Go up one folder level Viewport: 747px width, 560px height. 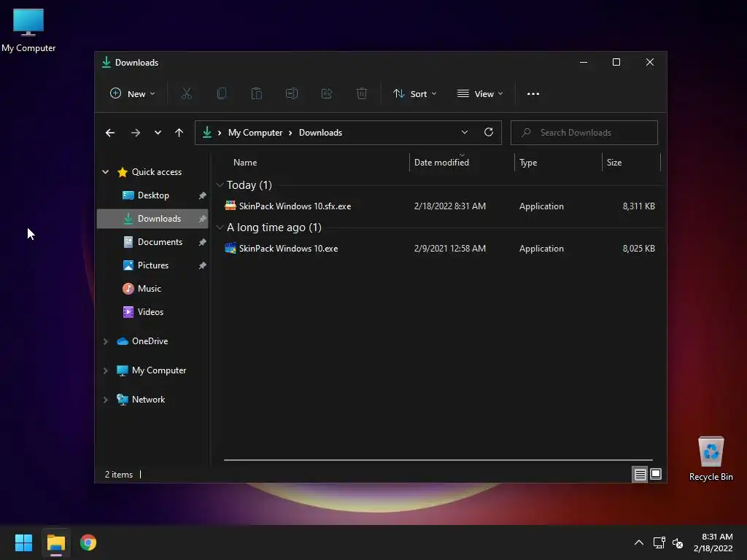179,133
